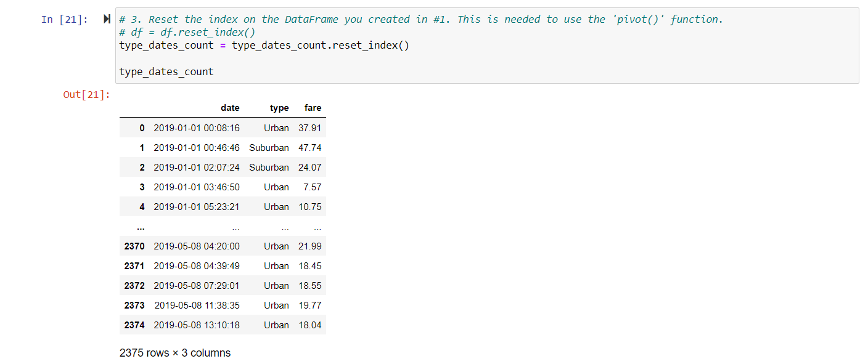The height and width of the screenshot is (364, 868).
Task: Click fare value 47.74
Action: coord(310,148)
